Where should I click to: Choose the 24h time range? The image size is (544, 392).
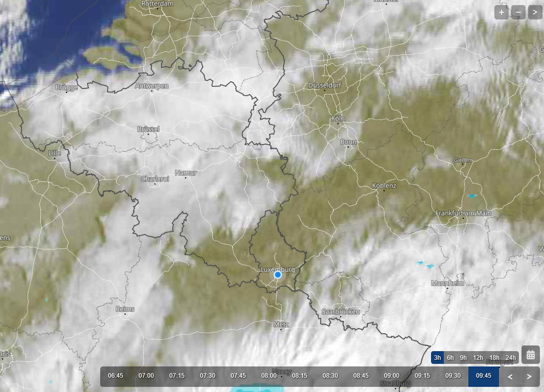coord(511,358)
